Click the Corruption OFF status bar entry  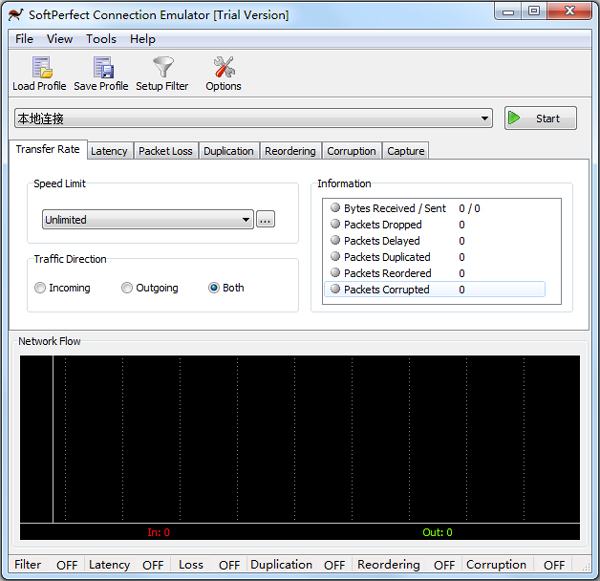coord(515,565)
